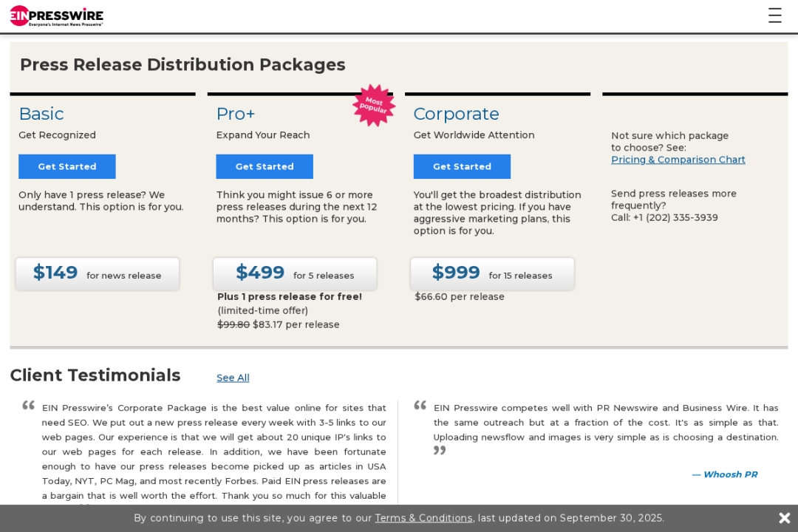Image resolution: width=798 pixels, height=532 pixels.
Task: Select the $149 news release price
Action: 98,273
